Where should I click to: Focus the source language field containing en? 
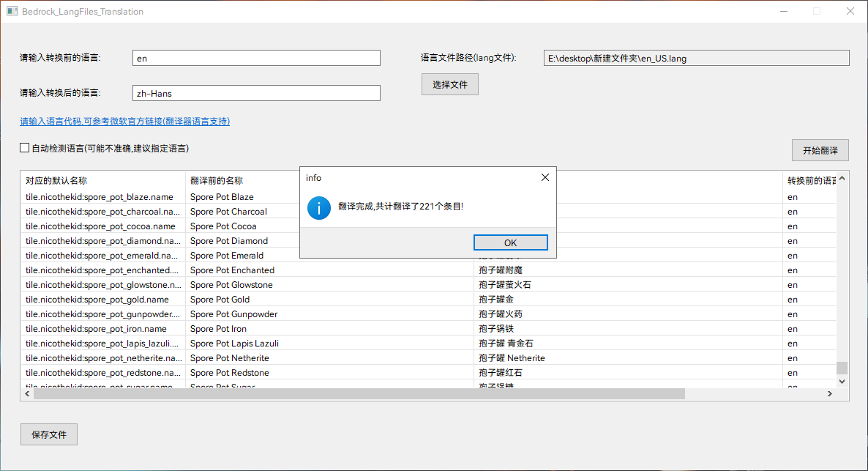click(256, 58)
